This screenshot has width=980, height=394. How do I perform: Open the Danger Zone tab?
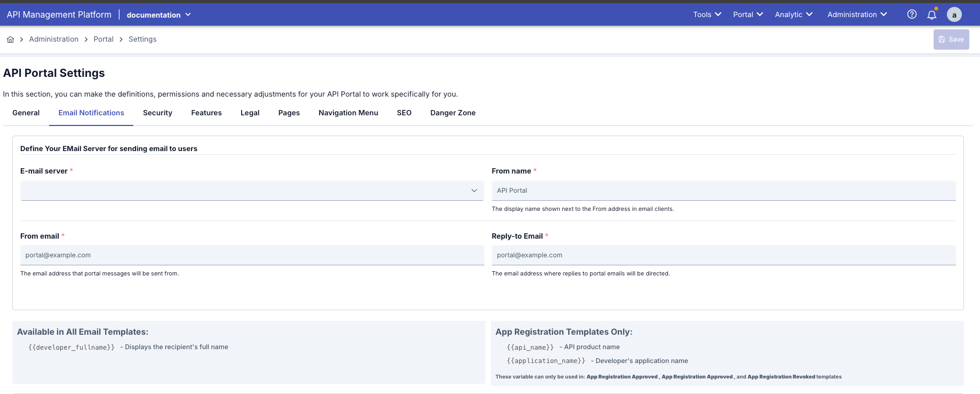click(x=453, y=113)
